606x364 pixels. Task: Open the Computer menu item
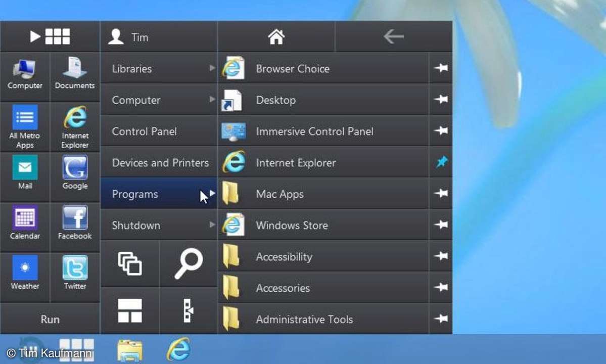point(159,100)
